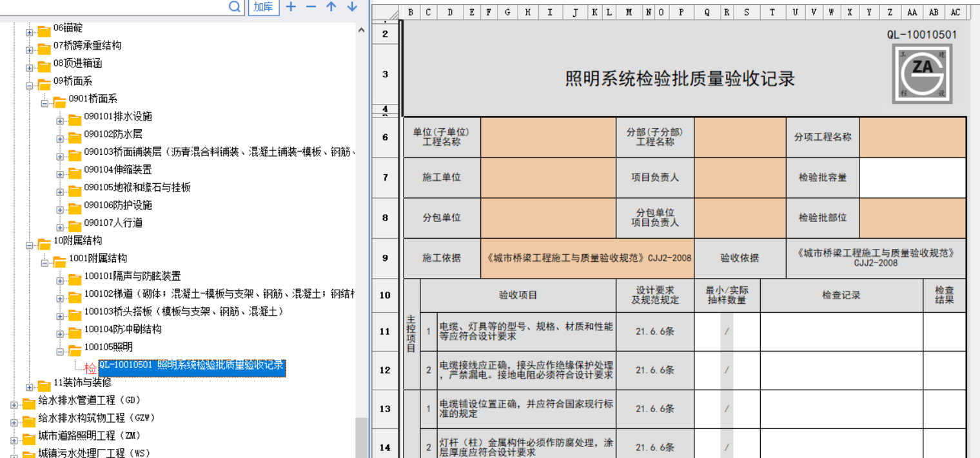The width and height of the screenshot is (980, 458).
Task: Click the plus (add) toolbar icon
Action: pos(291,6)
